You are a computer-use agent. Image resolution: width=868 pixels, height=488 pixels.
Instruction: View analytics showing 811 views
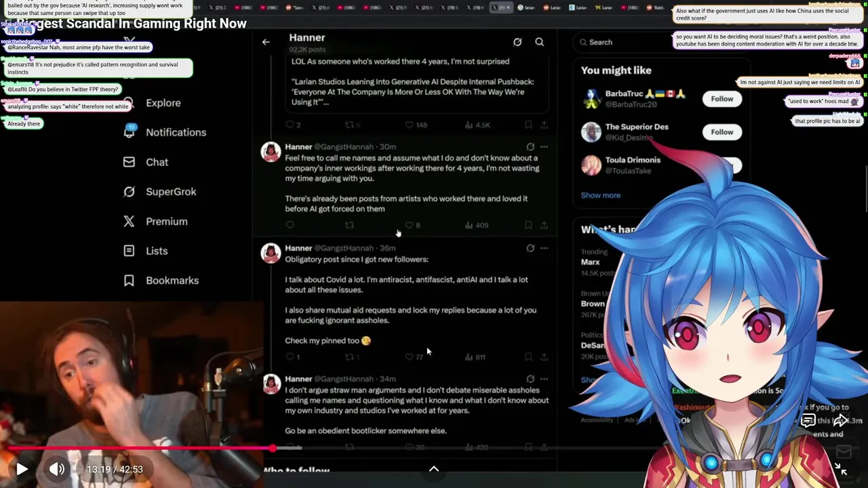coord(475,357)
